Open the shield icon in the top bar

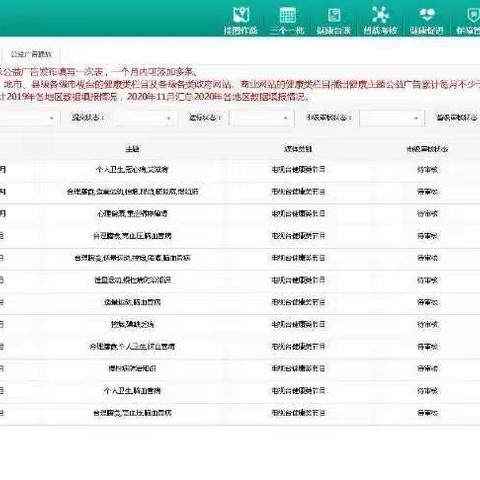(473, 15)
